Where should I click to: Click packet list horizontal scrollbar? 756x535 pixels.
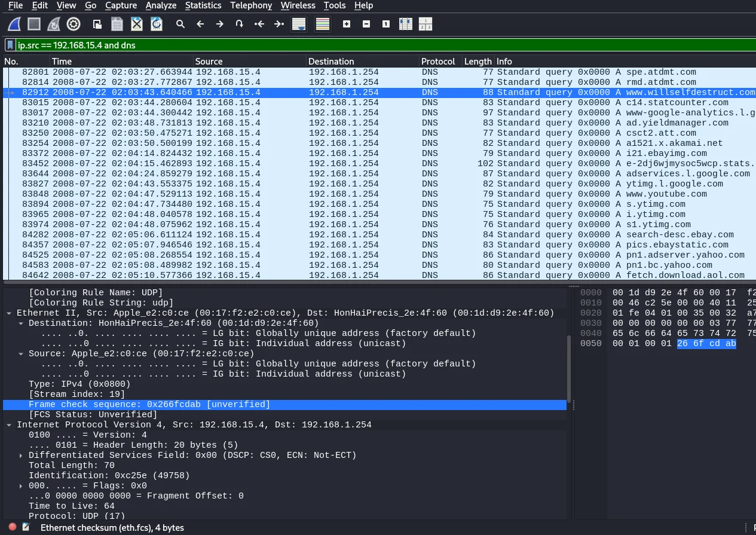pos(379,282)
